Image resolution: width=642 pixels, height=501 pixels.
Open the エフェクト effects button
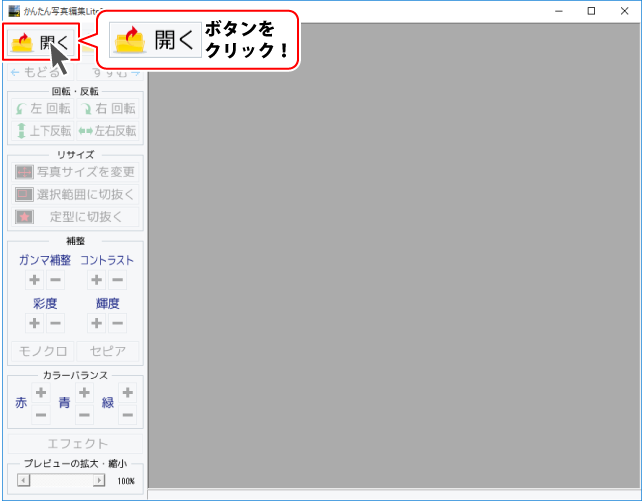[x=75, y=444]
